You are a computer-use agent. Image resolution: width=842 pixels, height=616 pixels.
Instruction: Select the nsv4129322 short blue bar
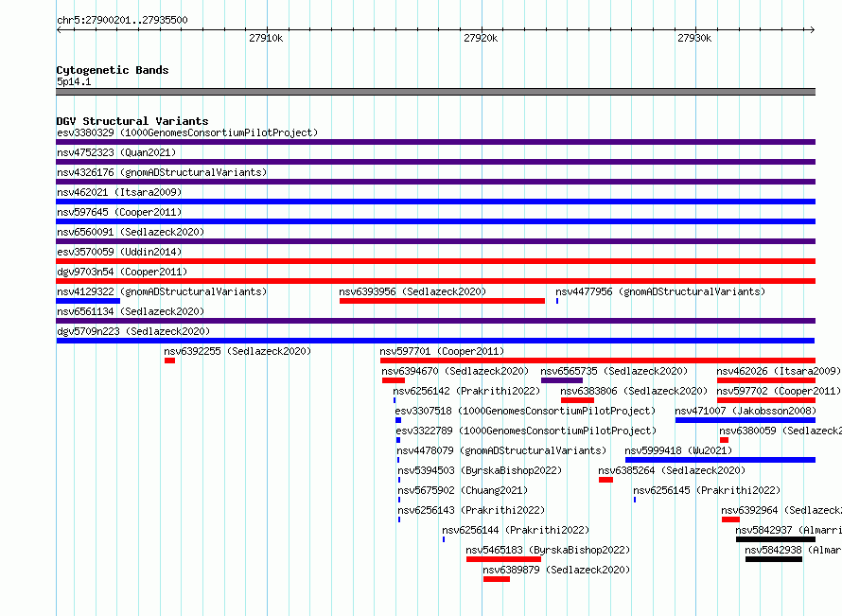pyautogui.click(x=88, y=301)
